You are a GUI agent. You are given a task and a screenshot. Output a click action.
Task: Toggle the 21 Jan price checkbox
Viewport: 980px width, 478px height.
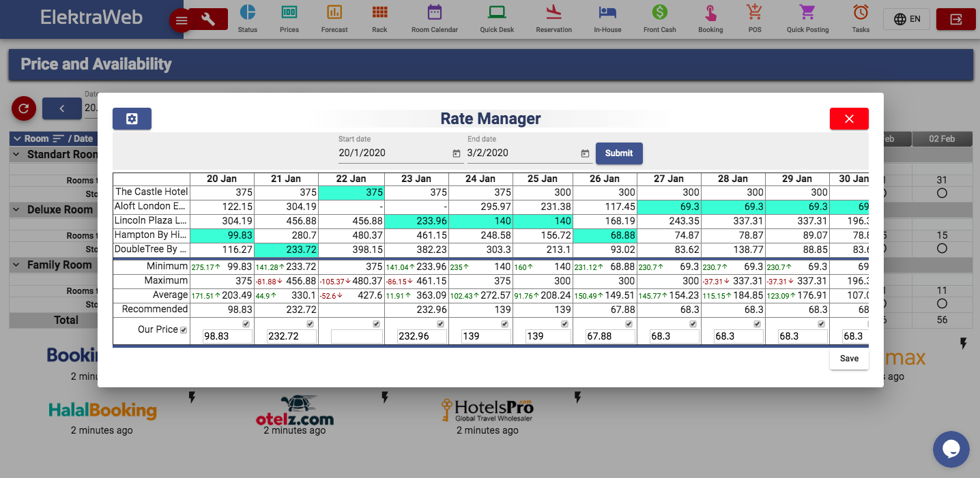click(310, 324)
